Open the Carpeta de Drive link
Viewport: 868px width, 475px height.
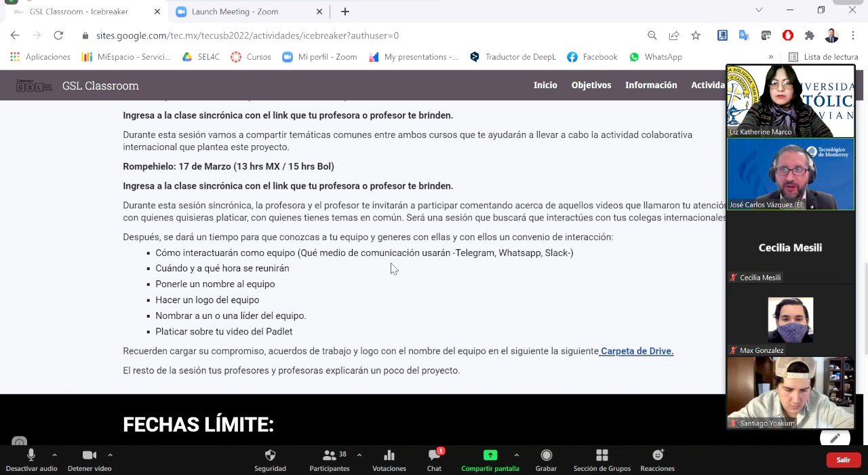pos(637,351)
